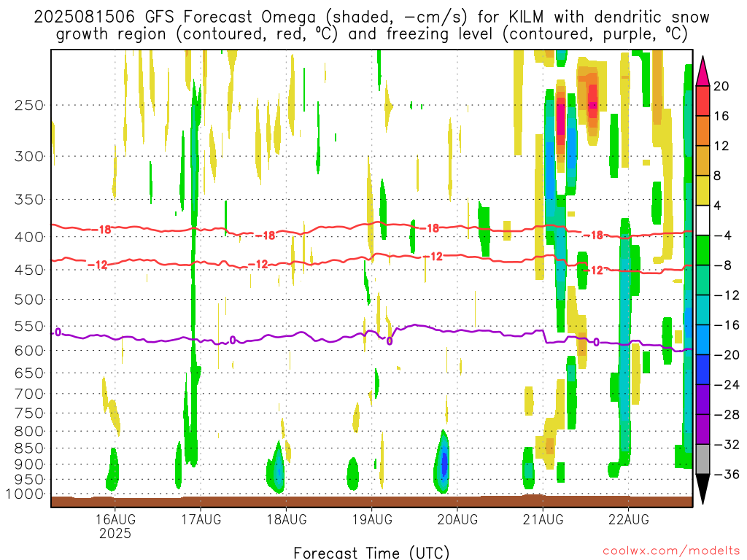The width and height of the screenshot is (747, 560).
Task: Click the 19AUG date label
Action: (x=372, y=519)
